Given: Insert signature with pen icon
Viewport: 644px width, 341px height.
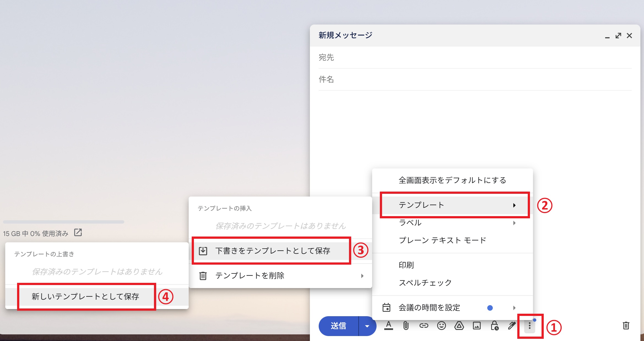Looking at the screenshot, I should 512,326.
